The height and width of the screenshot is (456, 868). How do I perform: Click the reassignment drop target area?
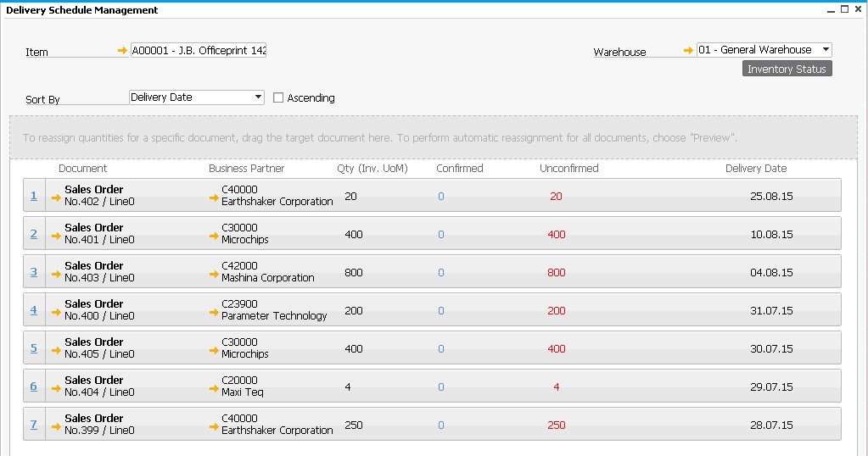(433, 137)
